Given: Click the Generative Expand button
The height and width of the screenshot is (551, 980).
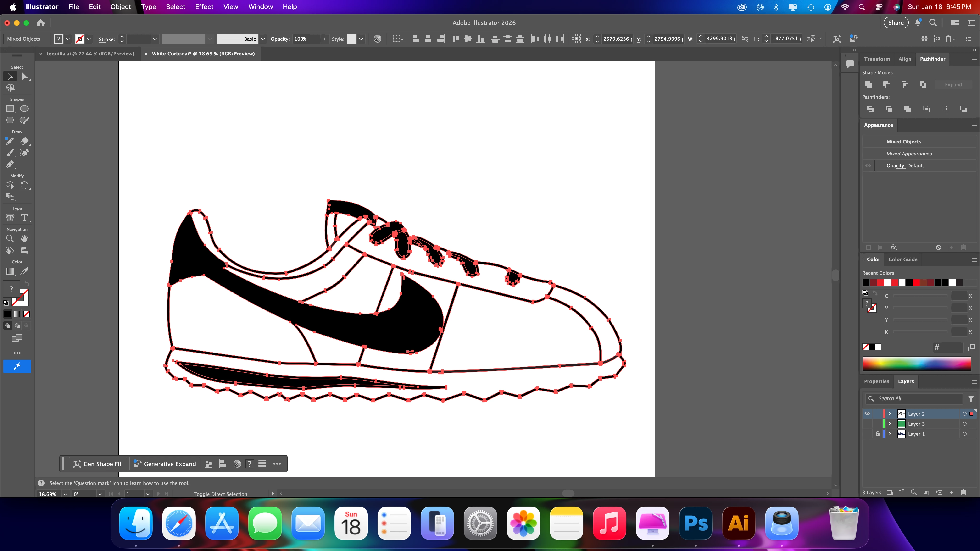Looking at the screenshot, I should pyautogui.click(x=165, y=464).
